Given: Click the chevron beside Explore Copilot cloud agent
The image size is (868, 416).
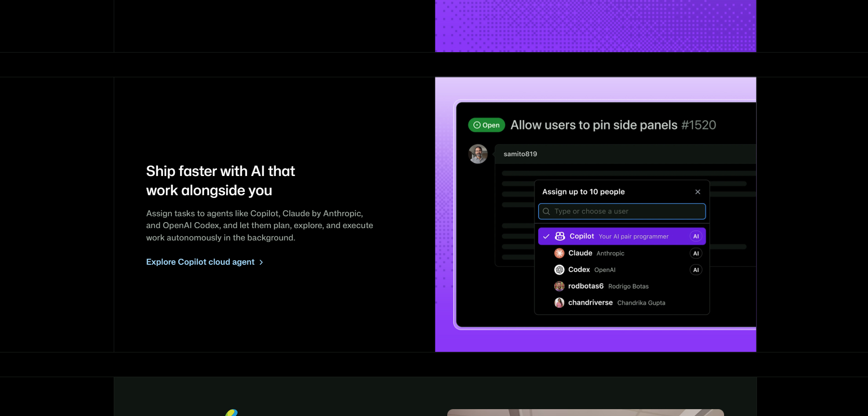Looking at the screenshot, I should (x=261, y=262).
